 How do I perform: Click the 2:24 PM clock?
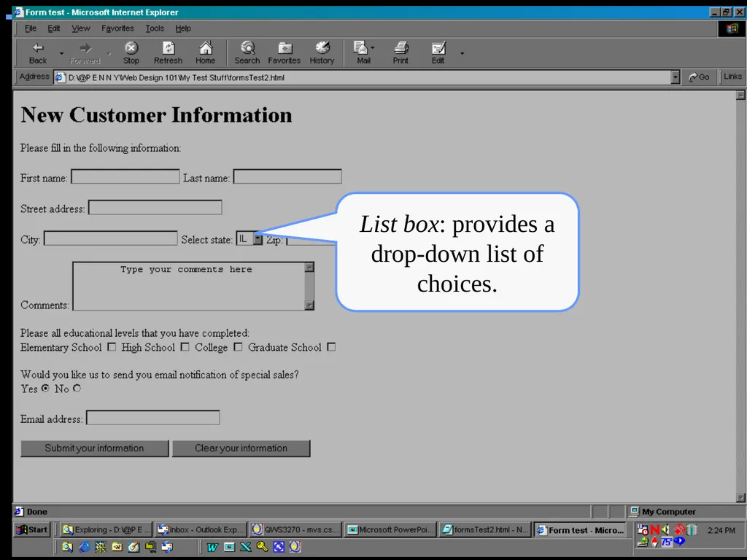(x=721, y=530)
